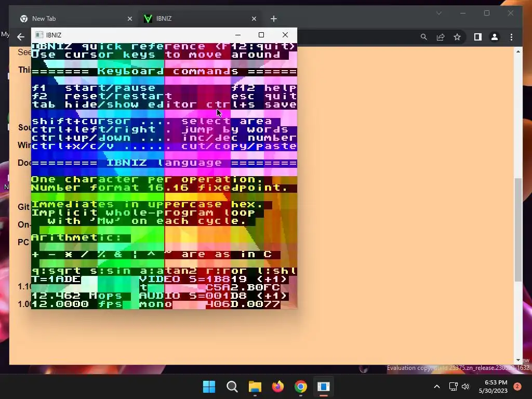The image size is (532, 399).
Task: Close the IBNIZ browser tab
Action: 254,19
